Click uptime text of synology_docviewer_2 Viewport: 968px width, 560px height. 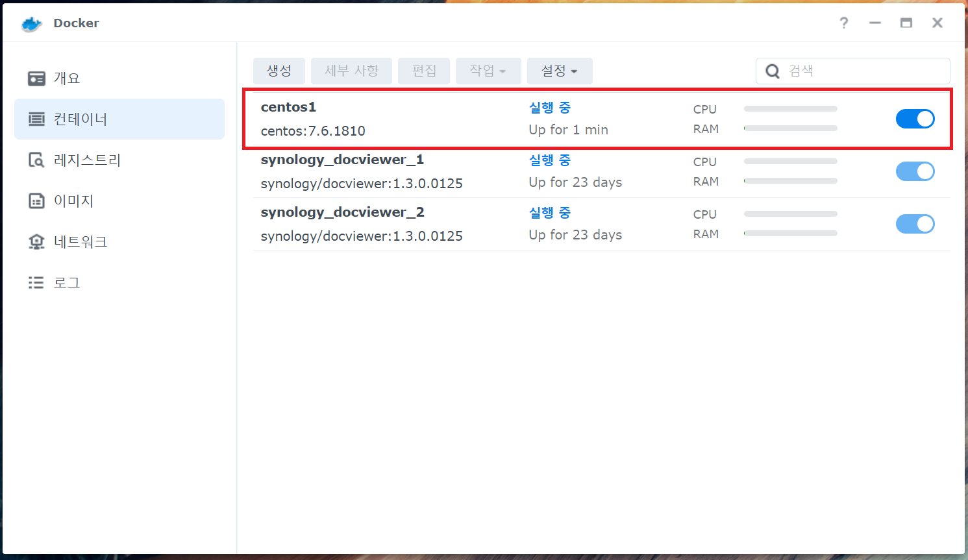[575, 235]
